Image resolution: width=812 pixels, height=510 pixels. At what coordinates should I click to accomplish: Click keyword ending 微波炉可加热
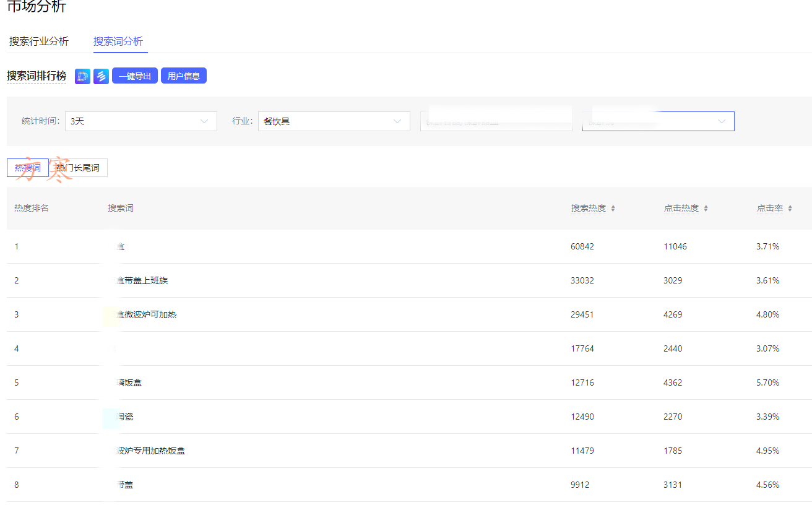coord(147,314)
